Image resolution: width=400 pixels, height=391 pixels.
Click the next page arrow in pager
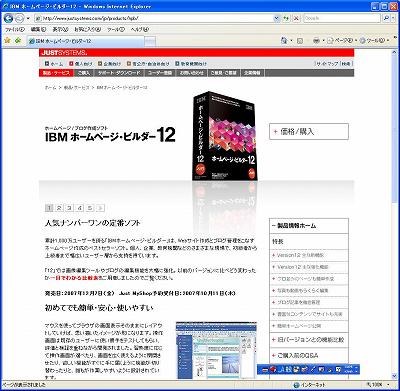100,208
